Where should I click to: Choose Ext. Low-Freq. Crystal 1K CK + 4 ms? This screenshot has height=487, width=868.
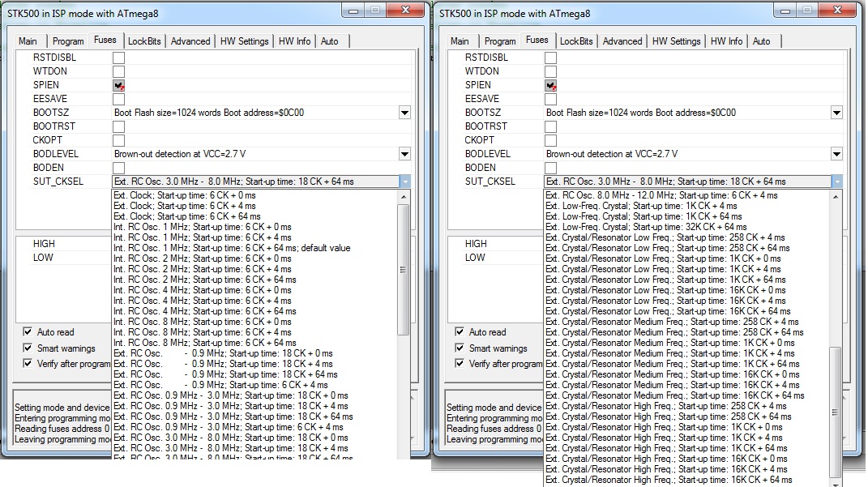(642, 206)
